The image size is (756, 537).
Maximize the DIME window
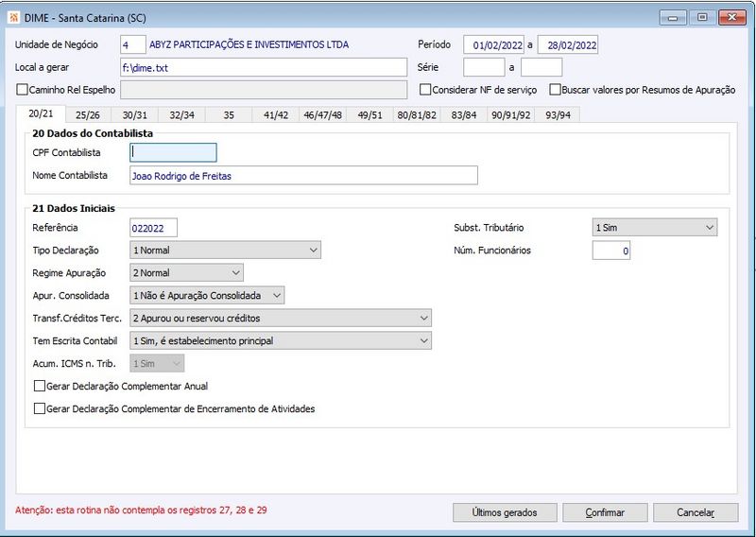pyautogui.click(x=702, y=17)
